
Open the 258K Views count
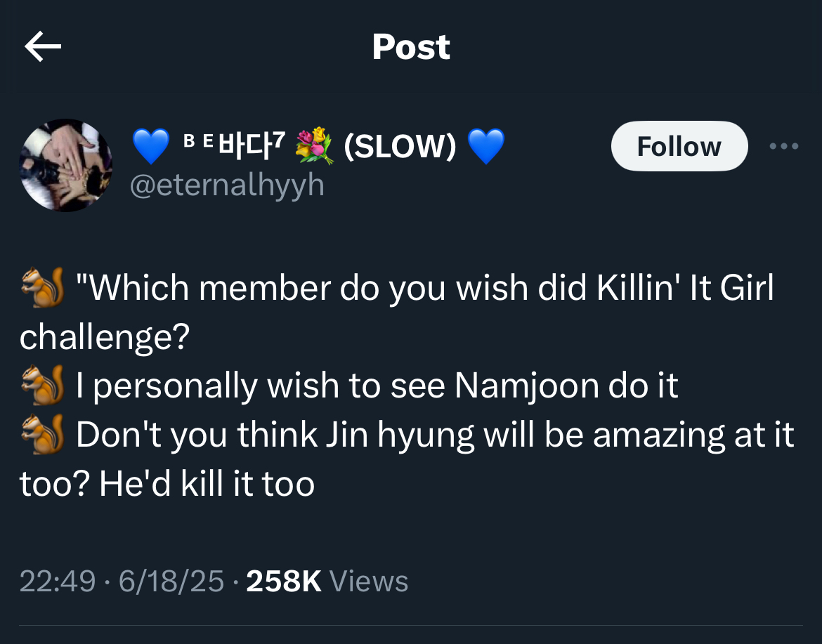[x=327, y=581]
